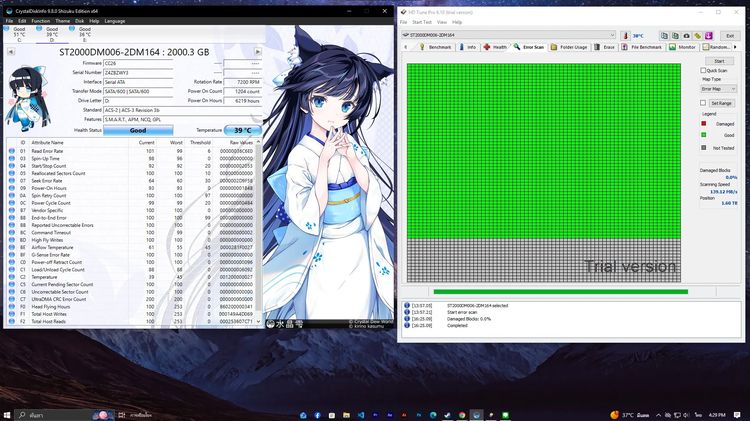Viewport: 750px width, 421px height.
Task: Open Map Type Error Map dropdown
Action: [718, 89]
